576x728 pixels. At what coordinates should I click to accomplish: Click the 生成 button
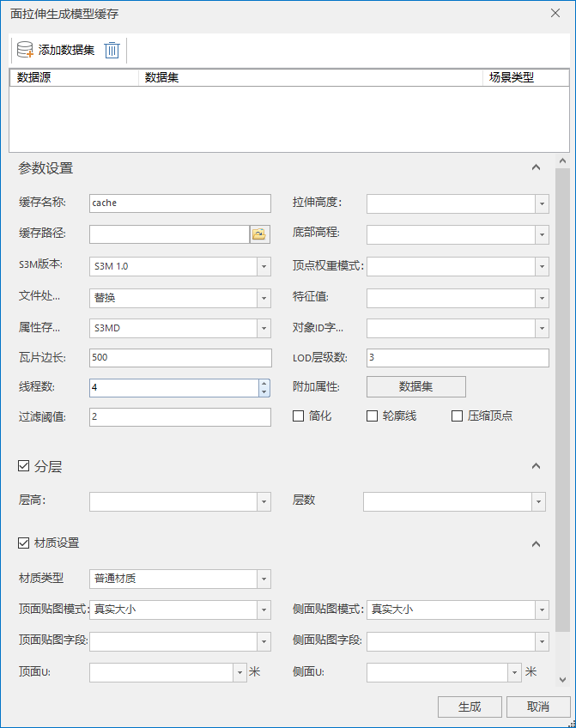pyautogui.click(x=470, y=707)
